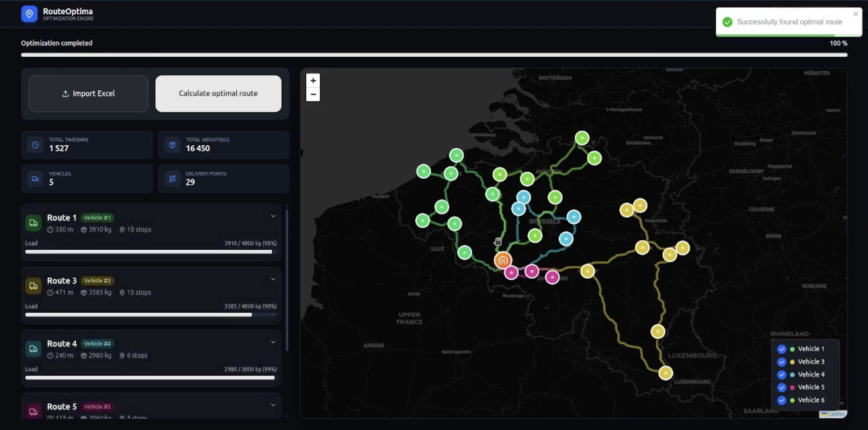Image resolution: width=868 pixels, height=430 pixels.
Task: Click the Route 3 yellow truck icon
Action: [33, 286]
